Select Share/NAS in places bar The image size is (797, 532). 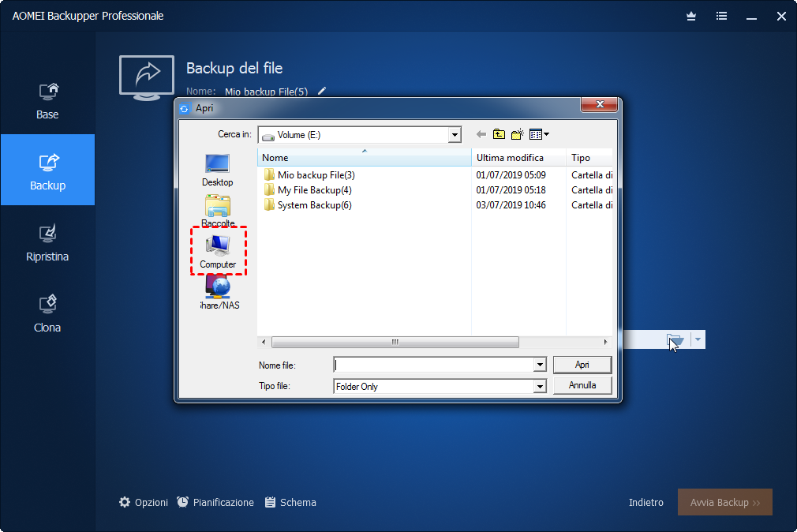pos(219,293)
